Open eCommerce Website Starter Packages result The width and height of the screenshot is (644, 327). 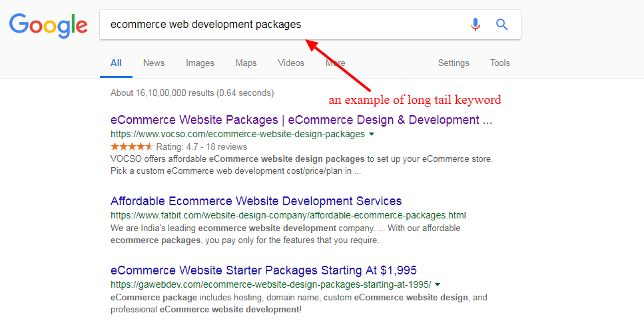click(264, 270)
